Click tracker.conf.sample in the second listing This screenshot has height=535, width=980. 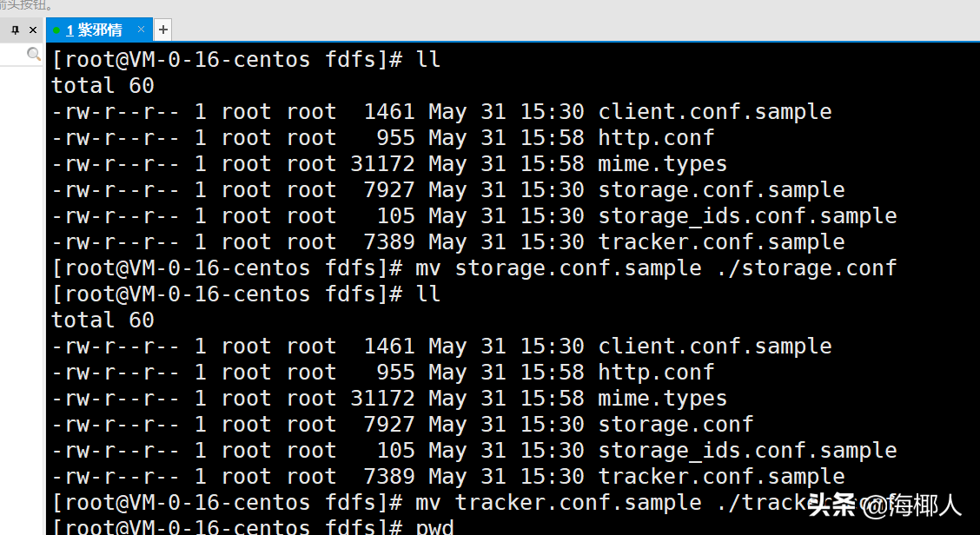coord(721,476)
